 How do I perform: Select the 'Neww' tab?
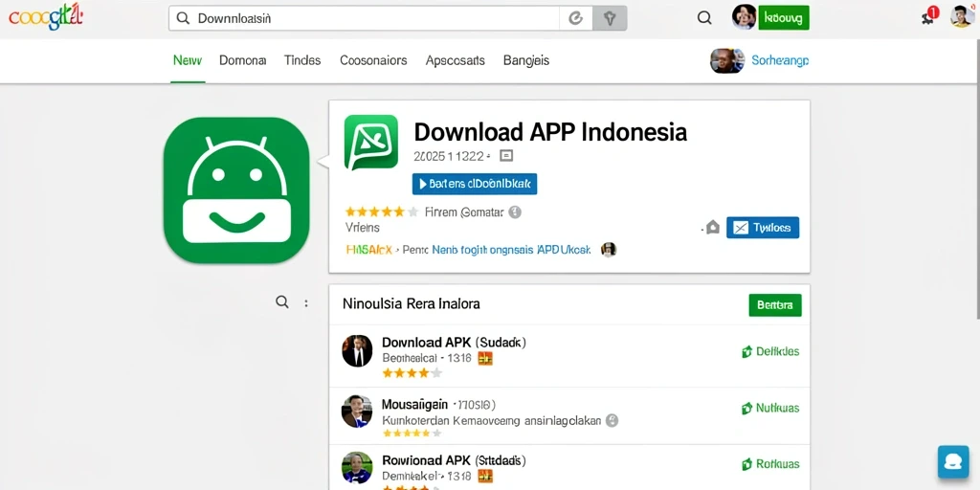pyautogui.click(x=188, y=60)
